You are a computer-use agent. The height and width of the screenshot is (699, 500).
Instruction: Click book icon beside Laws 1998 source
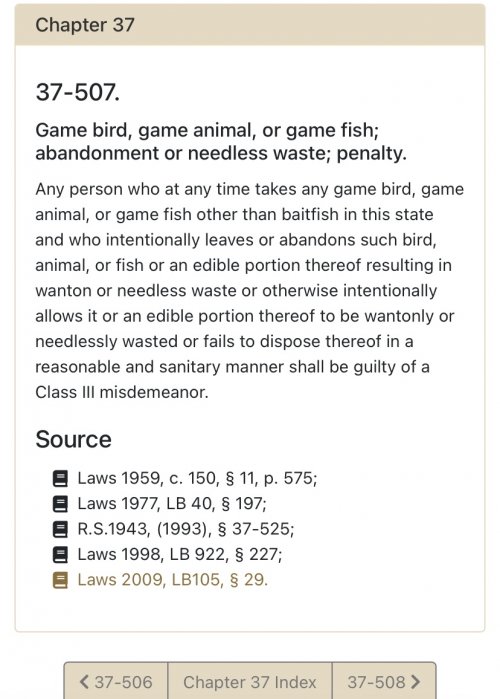point(60,555)
